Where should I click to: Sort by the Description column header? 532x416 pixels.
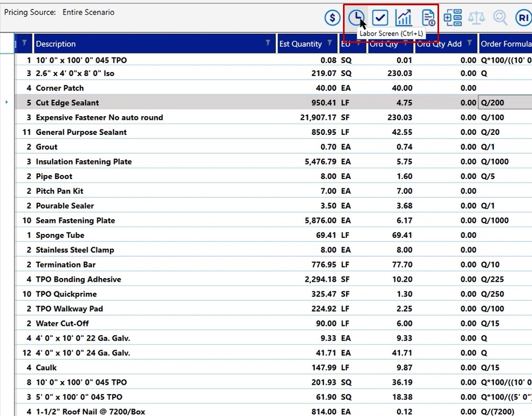coord(149,44)
